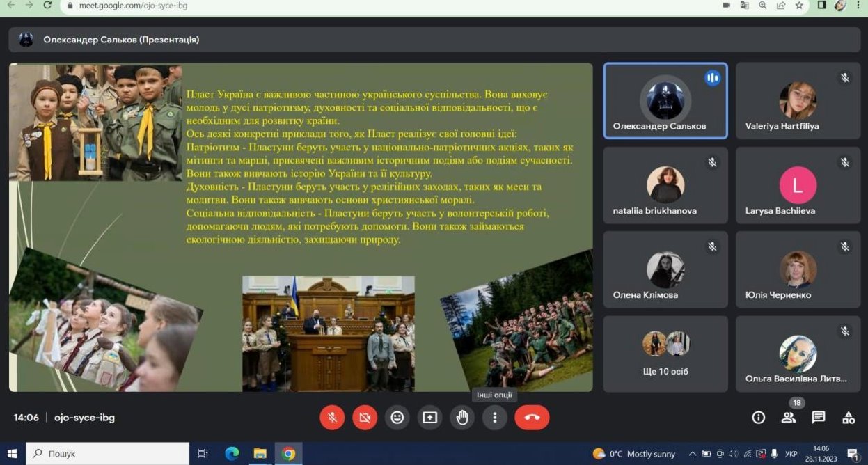Click Larysa Bachiieva's participant tile
Image resolution: width=868 pixels, height=465 pixels.
(798, 186)
